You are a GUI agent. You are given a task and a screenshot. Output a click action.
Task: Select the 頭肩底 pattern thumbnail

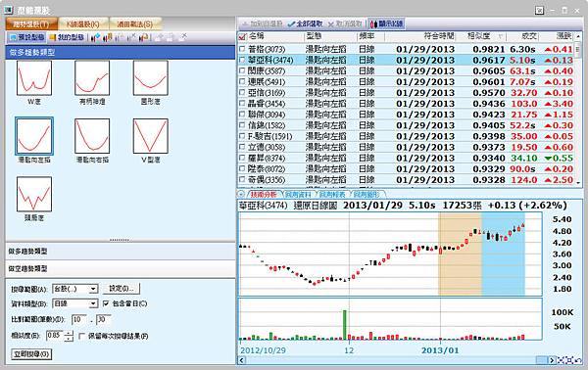[x=34, y=195]
